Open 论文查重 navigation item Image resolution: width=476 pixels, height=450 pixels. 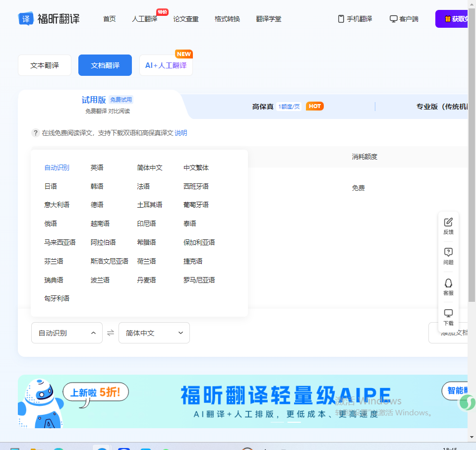[x=186, y=19]
